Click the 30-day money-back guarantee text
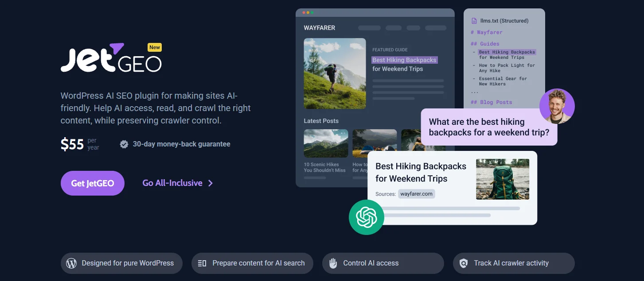 [x=182, y=144]
